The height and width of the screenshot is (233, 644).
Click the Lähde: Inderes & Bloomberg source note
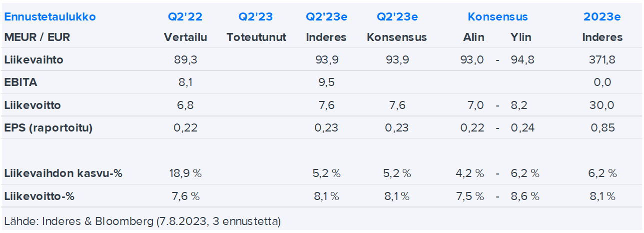pos(142,220)
